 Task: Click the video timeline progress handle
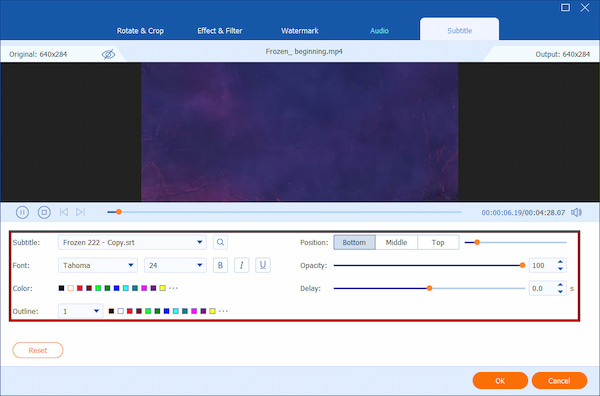coord(119,212)
